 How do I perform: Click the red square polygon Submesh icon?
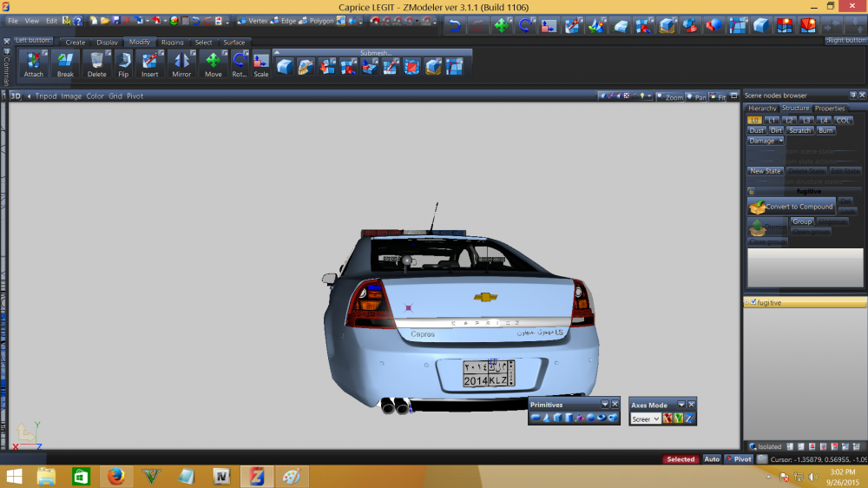pyautogui.click(x=411, y=67)
